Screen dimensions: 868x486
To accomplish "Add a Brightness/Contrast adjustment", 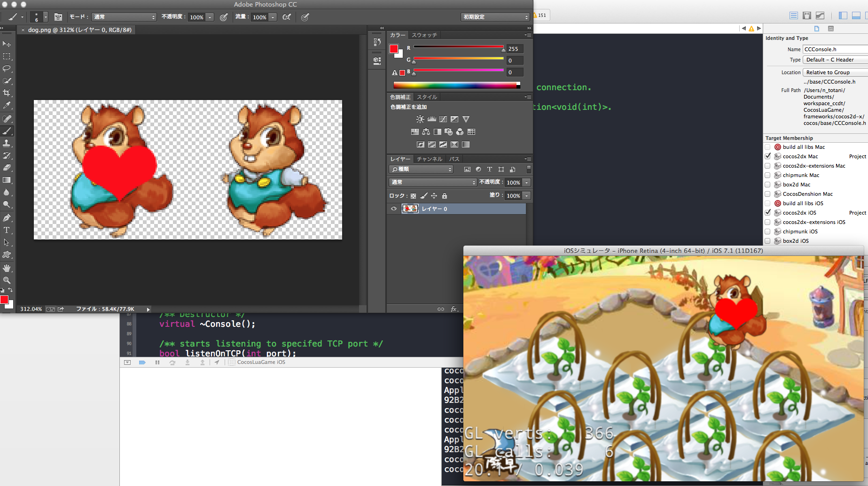I will 420,119.
